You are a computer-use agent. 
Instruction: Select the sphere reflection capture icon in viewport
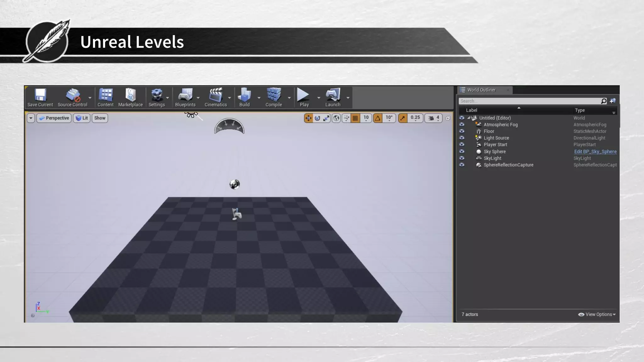click(x=235, y=184)
